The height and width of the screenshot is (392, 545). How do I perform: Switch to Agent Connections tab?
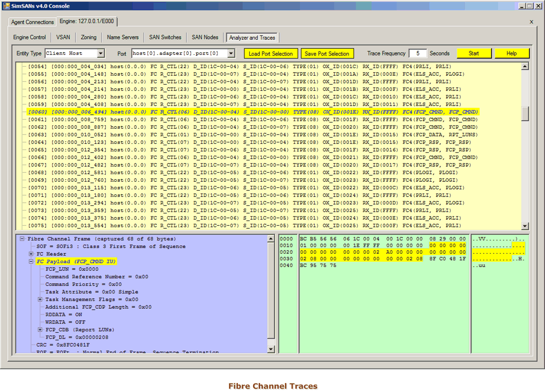pyautogui.click(x=33, y=22)
